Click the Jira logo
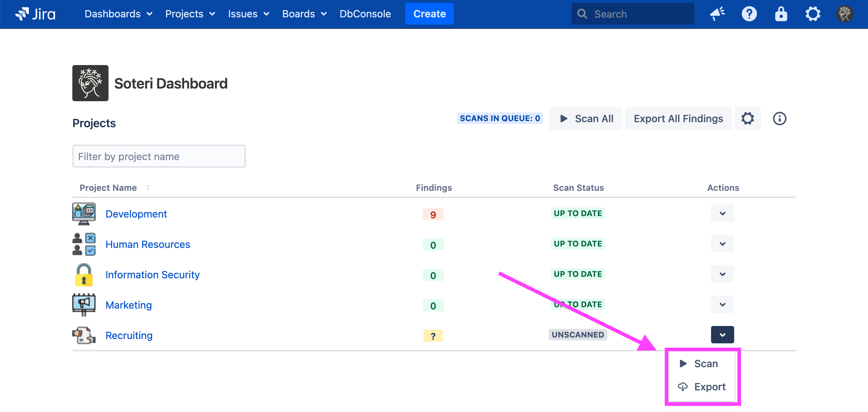Screen dimensions: 868x412 pyautogui.click(x=35, y=14)
